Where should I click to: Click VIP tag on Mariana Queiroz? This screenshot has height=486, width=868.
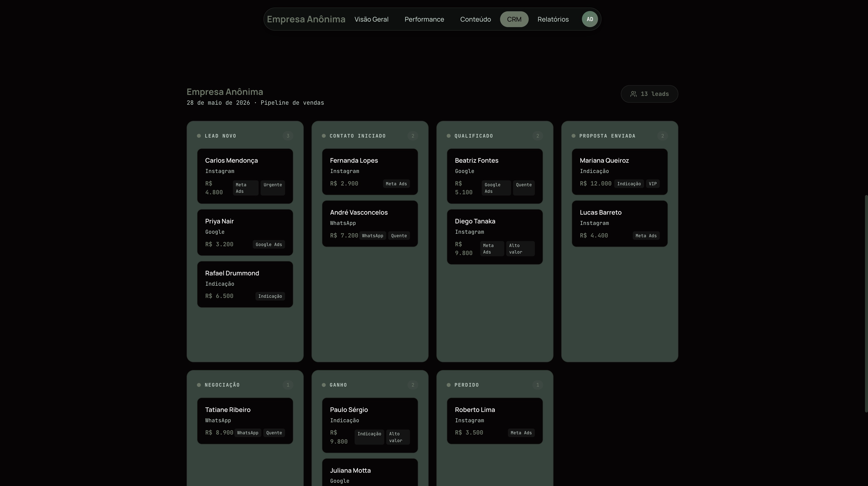pos(653,184)
